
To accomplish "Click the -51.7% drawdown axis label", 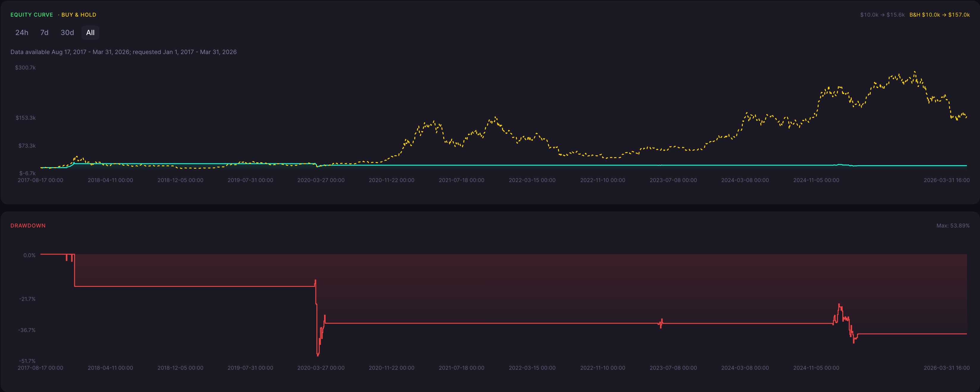I will coord(27,361).
